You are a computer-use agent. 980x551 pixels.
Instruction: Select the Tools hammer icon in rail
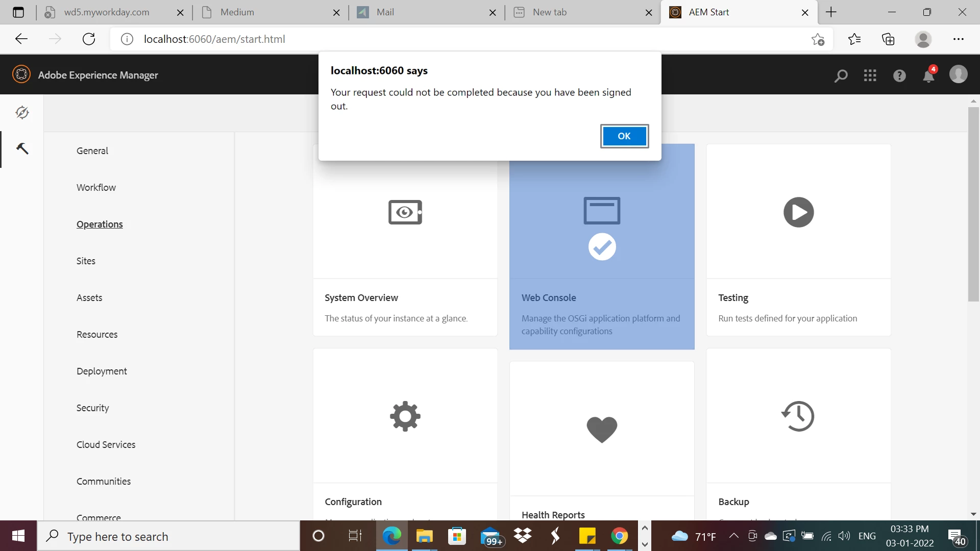tap(22, 148)
